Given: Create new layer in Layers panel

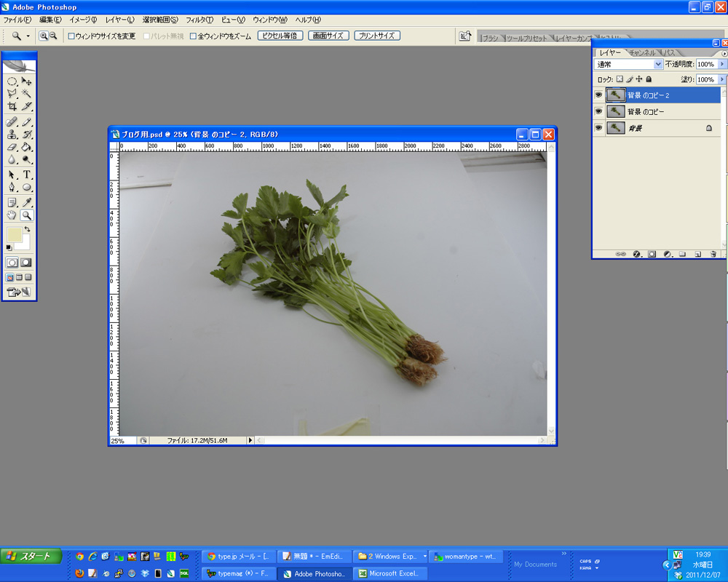Looking at the screenshot, I should point(698,254).
